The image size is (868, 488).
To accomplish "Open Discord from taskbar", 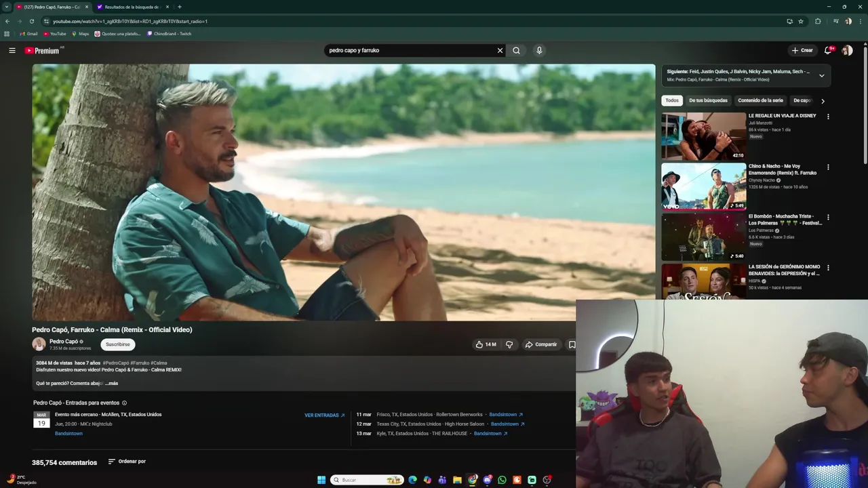I will [487, 480].
